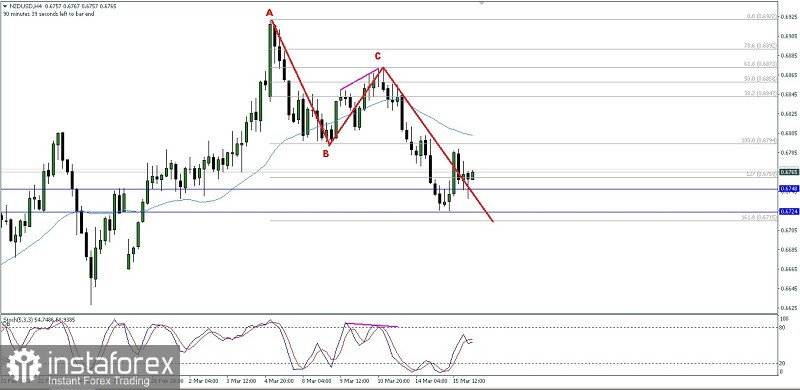
Task: Select the Fibonacci 50.0 (0.6858) level label
Action: pyautogui.click(x=761, y=79)
